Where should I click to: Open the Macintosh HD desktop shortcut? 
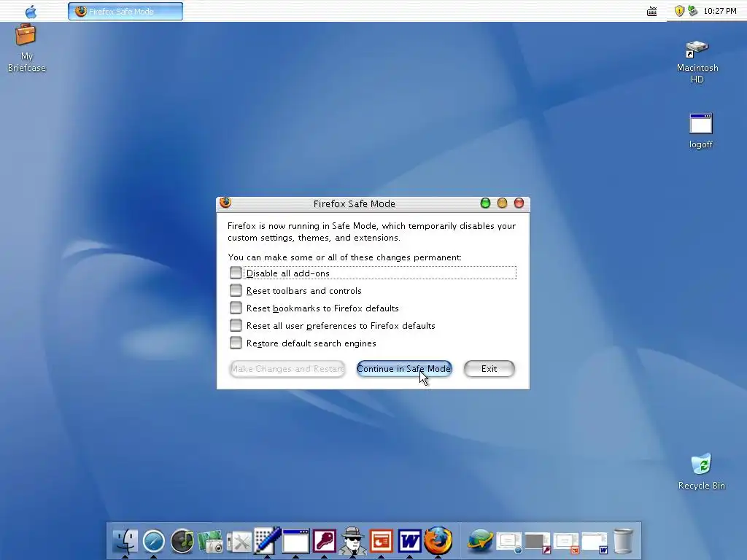pyautogui.click(x=697, y=62)
